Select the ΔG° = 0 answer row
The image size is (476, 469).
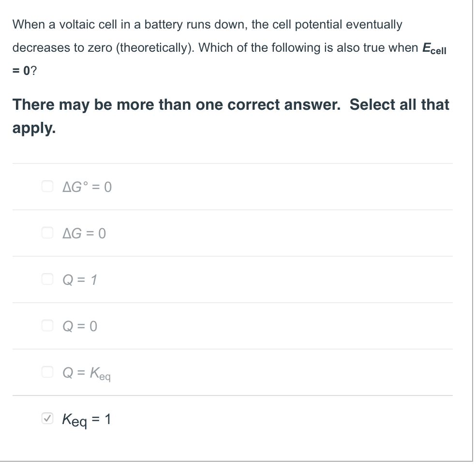click(232, 186)
